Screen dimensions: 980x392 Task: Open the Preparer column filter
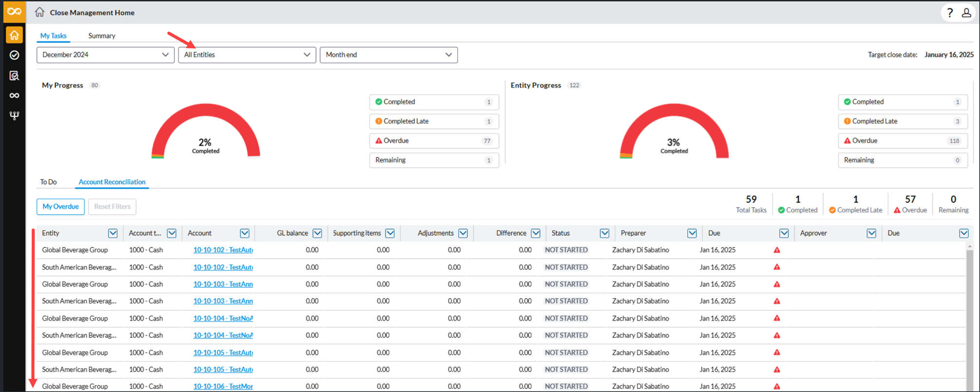pyautogui.click(x=692, y=233)
